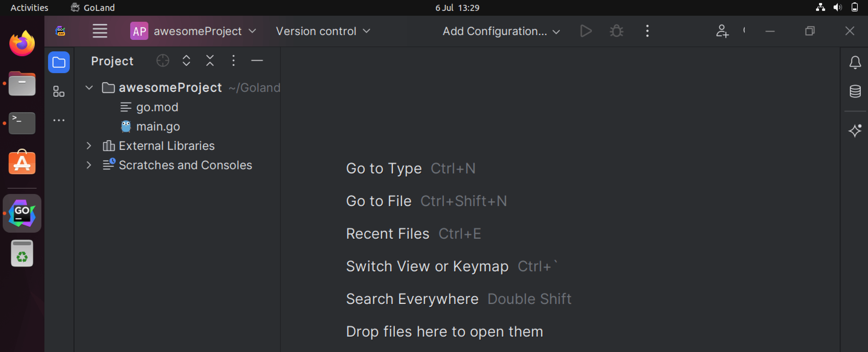The width and height of the screenshot is (868, 352).
Task: Open the Database tool window
Action: [x=855, y=91]
